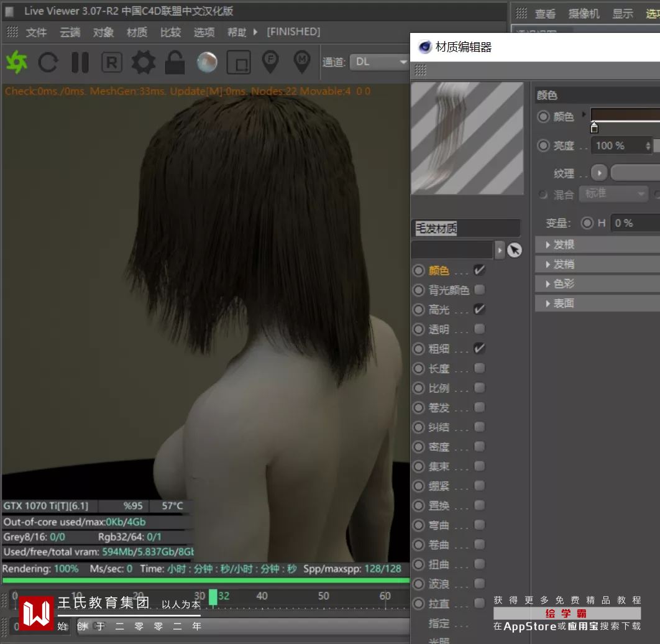Enable the 卷发 channel checkbox

(479, 408)
